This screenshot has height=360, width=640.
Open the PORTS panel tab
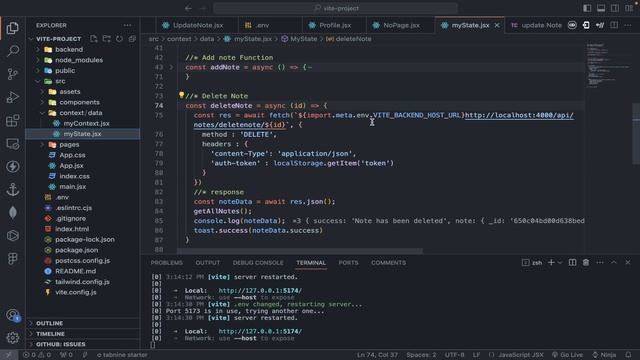coord(349,263)
